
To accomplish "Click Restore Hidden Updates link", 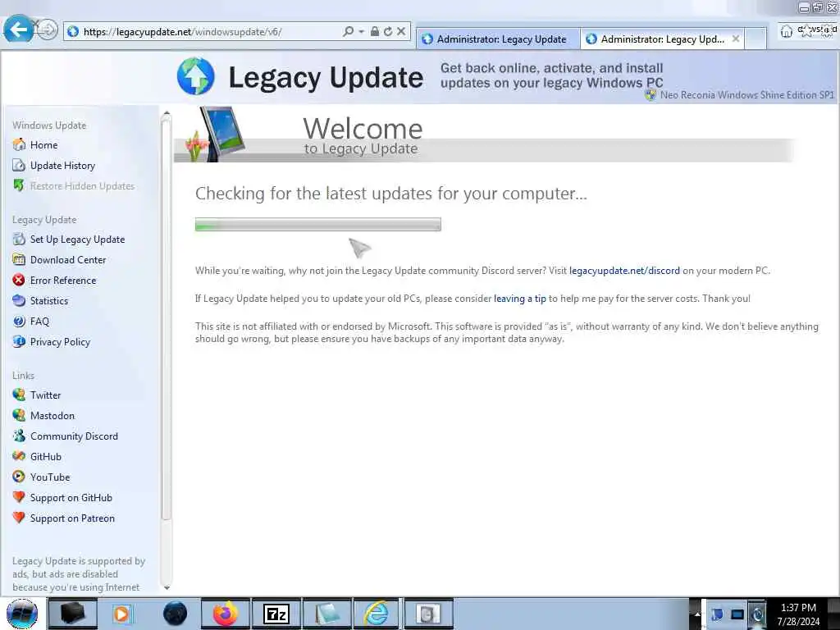I will pyautogui.click(x=83, y=186).
